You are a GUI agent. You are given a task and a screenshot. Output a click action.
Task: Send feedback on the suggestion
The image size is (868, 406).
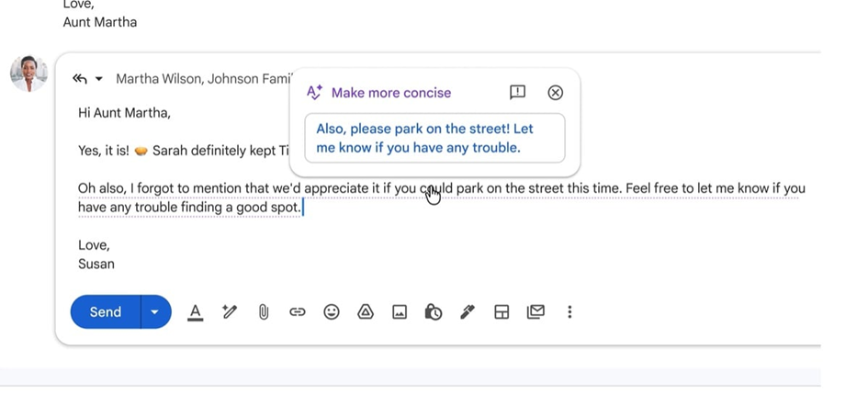pyautogui.click(x=517, y=93)
